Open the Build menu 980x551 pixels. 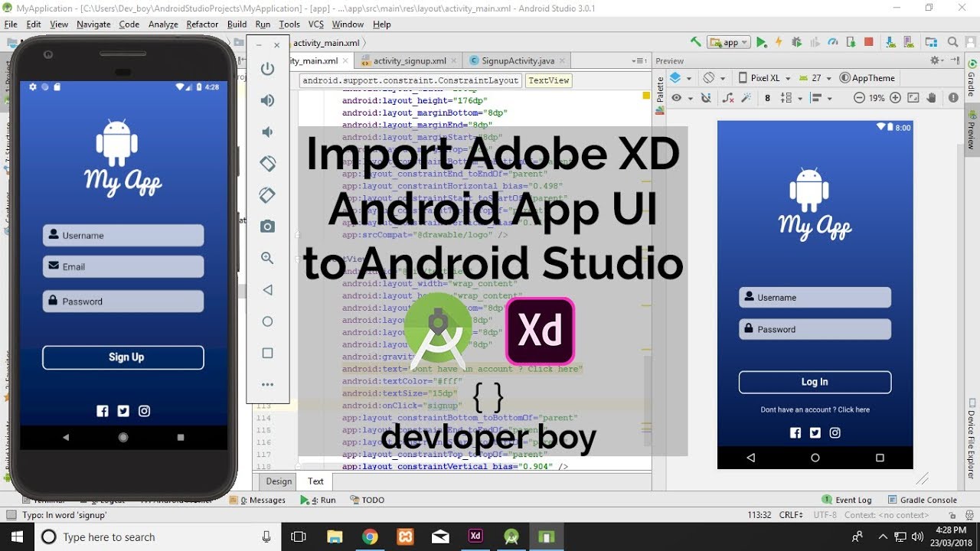pyautogui.click(x=237, y=24)
